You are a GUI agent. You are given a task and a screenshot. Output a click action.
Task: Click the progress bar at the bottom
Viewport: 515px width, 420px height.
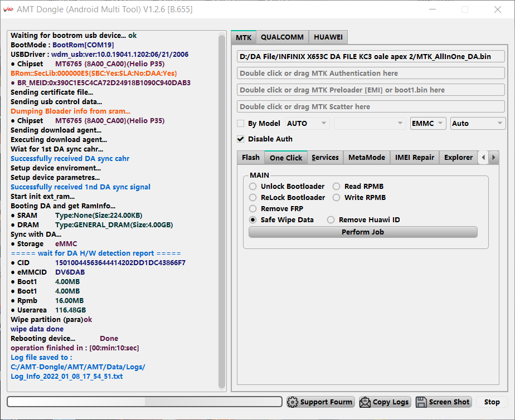144,402
